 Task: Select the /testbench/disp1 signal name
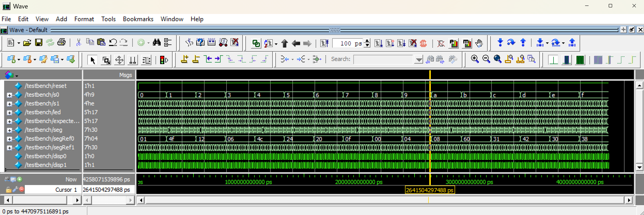pos(45,165)
